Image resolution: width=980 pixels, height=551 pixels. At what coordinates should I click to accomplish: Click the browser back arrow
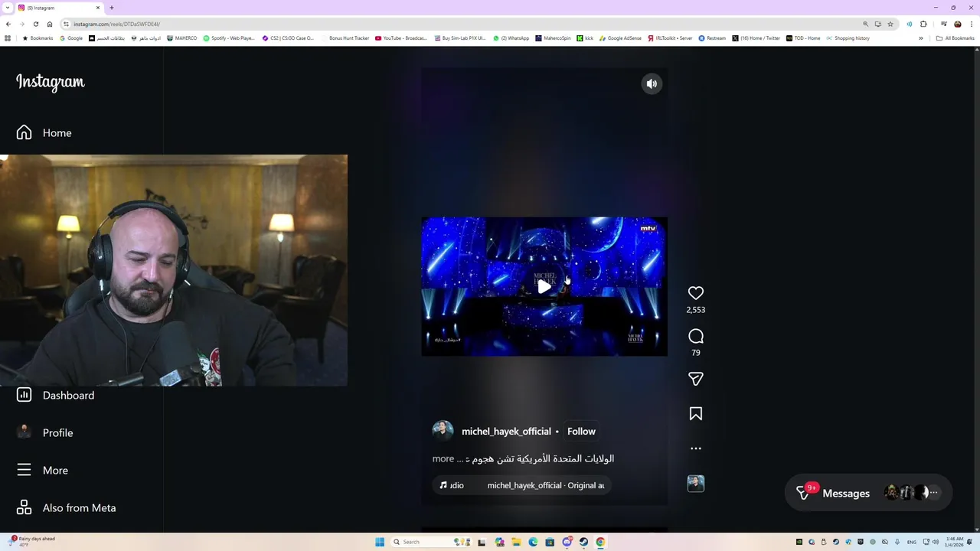click(x=8, y=24)
